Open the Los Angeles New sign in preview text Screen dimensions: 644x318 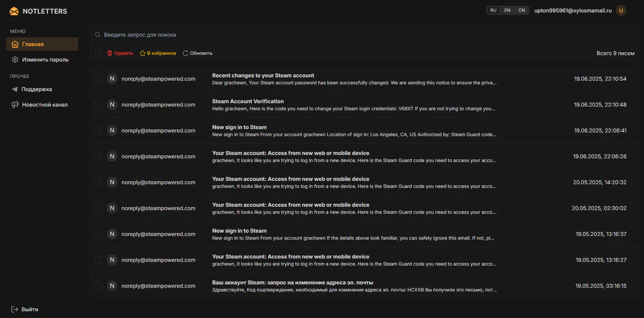coord(354,134)
